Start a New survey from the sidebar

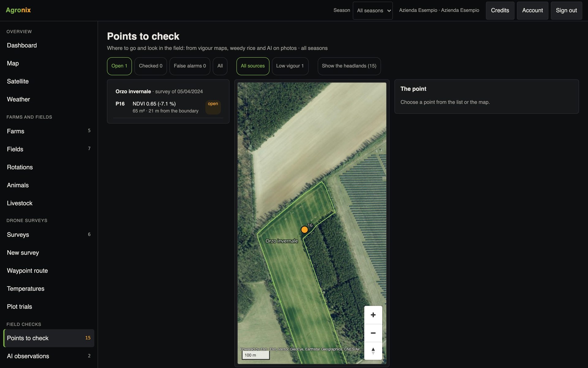(x=49, y=253)
